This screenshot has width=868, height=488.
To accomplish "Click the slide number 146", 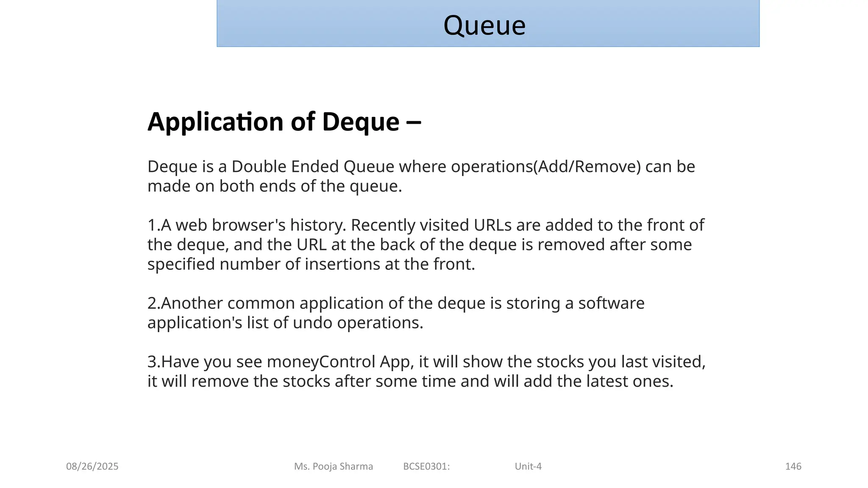I will pos(793,466).
